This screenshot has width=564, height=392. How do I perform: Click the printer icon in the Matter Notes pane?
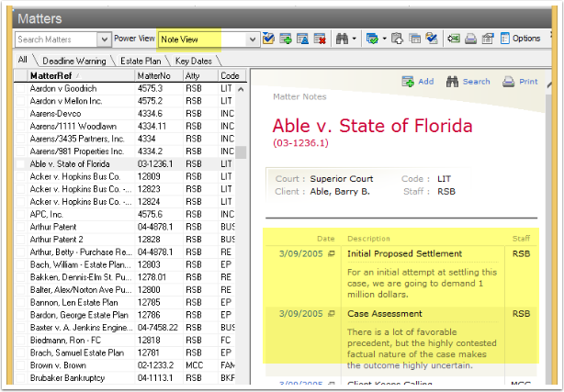[x=508, y=82]
